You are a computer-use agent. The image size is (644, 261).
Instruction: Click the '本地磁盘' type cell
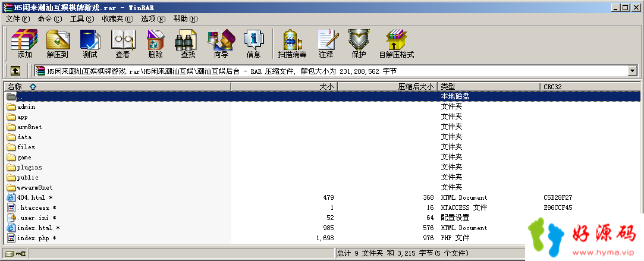[455, 96]
